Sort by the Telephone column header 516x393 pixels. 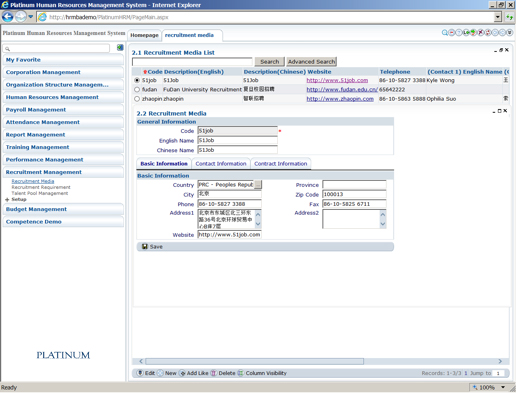click(395, 72)
